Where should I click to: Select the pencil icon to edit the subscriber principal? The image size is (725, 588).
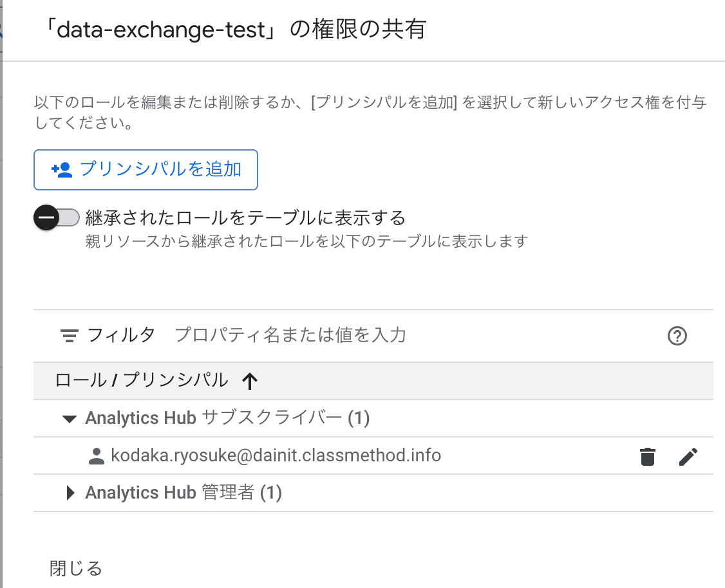(688, 457)
